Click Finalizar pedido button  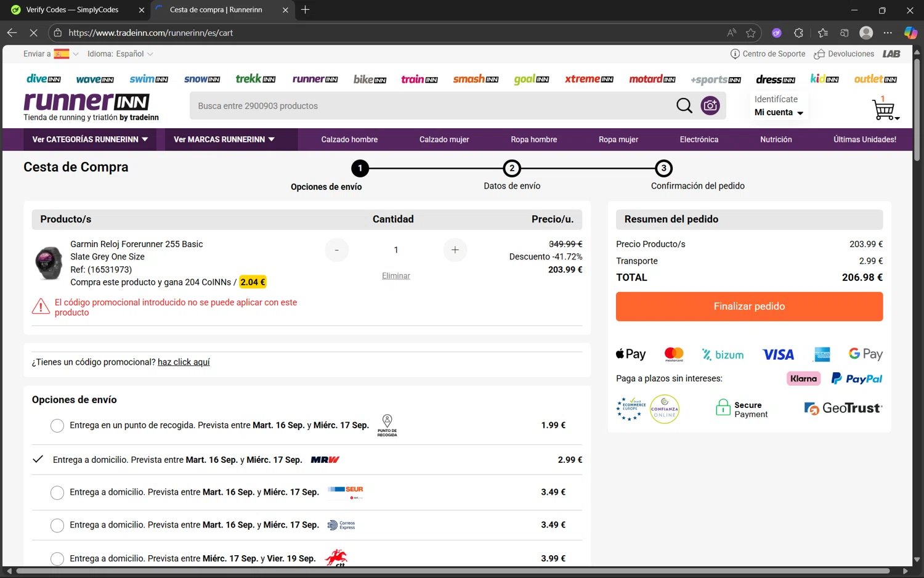749,306
